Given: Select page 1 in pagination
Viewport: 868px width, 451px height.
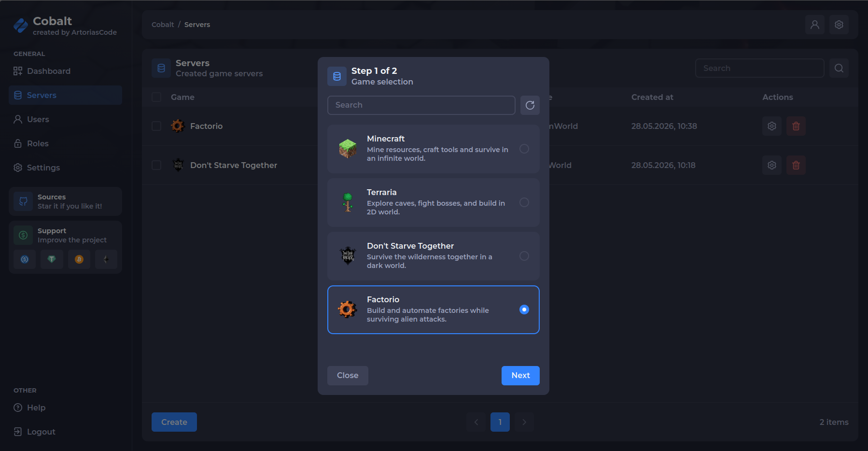Looking at the screenshot, I should click(500, 422).
